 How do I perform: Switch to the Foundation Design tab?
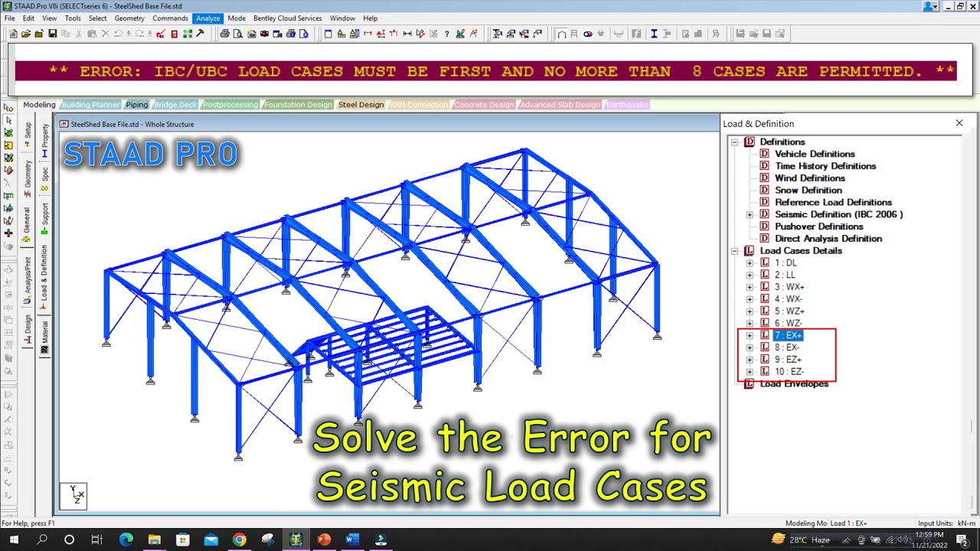[x=299, y=105]
